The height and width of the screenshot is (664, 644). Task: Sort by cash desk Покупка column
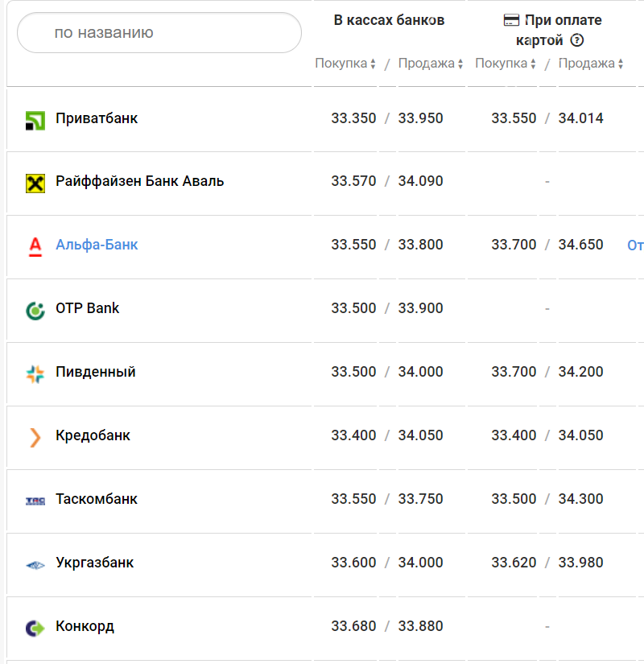pos(345,63)
